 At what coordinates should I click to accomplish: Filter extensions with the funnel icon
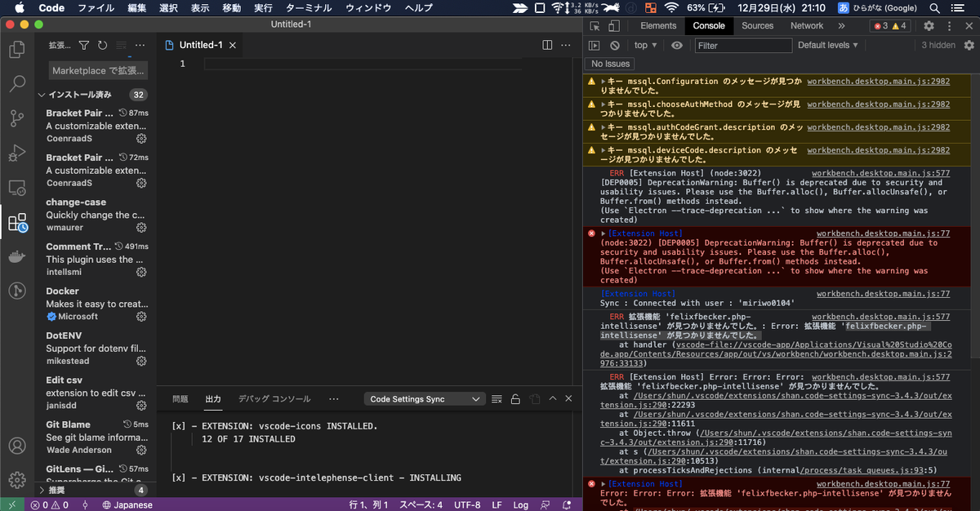coord(84,46)
